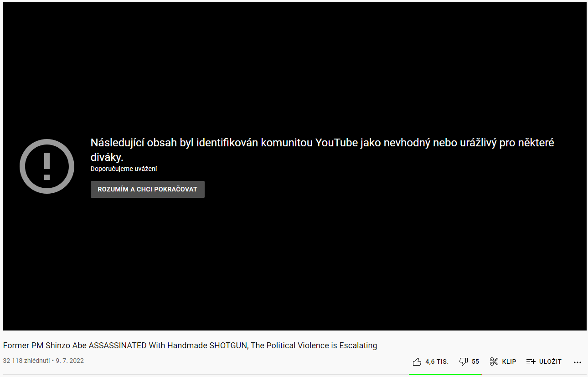Open the three-dot more actions menu
588x377 pixels.
577,362
